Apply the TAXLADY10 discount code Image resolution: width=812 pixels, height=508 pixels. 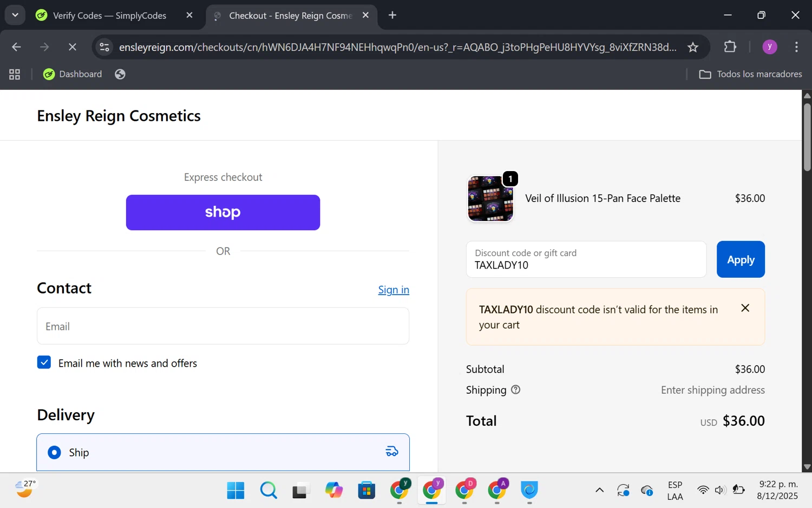click(741, 259)
